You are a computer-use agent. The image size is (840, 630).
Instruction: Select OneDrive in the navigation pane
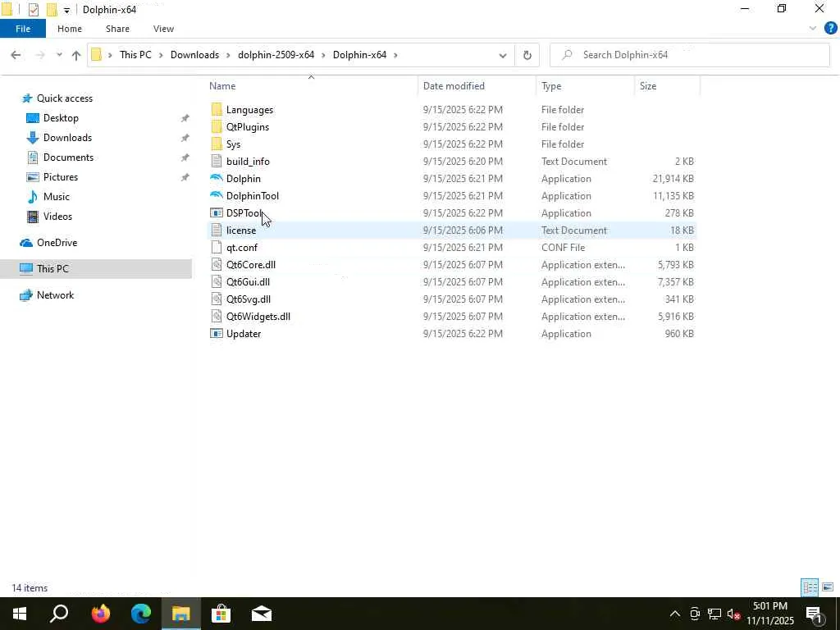point(57,243)
